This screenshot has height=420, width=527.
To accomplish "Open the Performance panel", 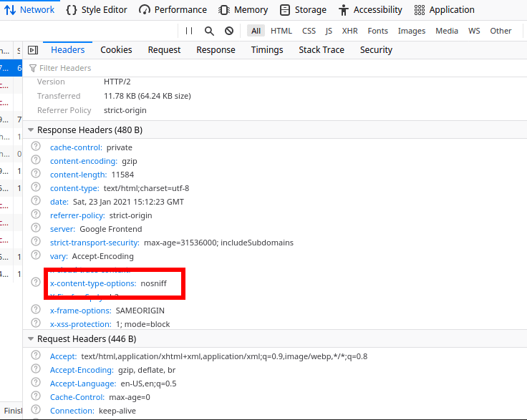I will 173,10.
